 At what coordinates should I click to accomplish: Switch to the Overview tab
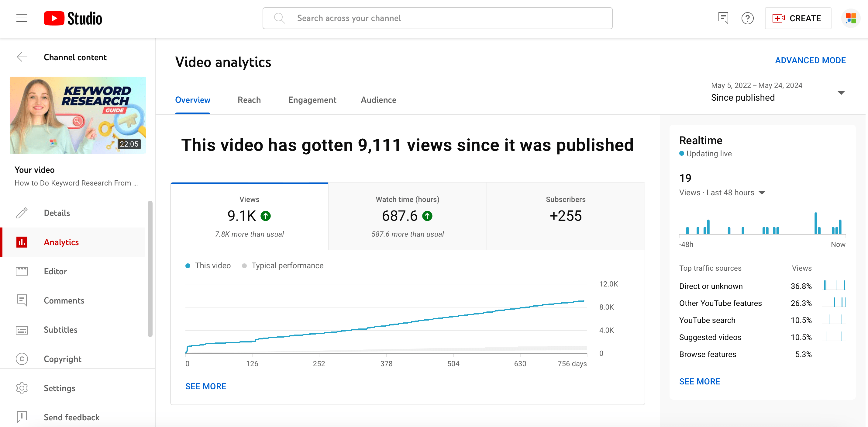192,100
